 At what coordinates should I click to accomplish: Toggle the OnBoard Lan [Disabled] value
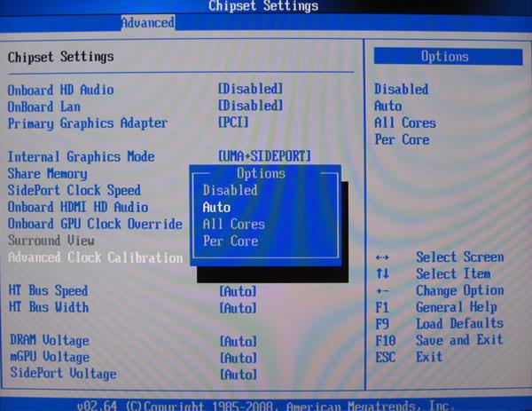pyautogui.click(x=251, y=106)
